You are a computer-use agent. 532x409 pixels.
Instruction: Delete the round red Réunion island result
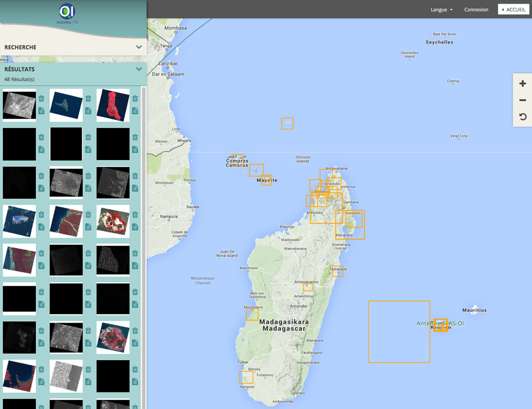(x=135, y=331)
